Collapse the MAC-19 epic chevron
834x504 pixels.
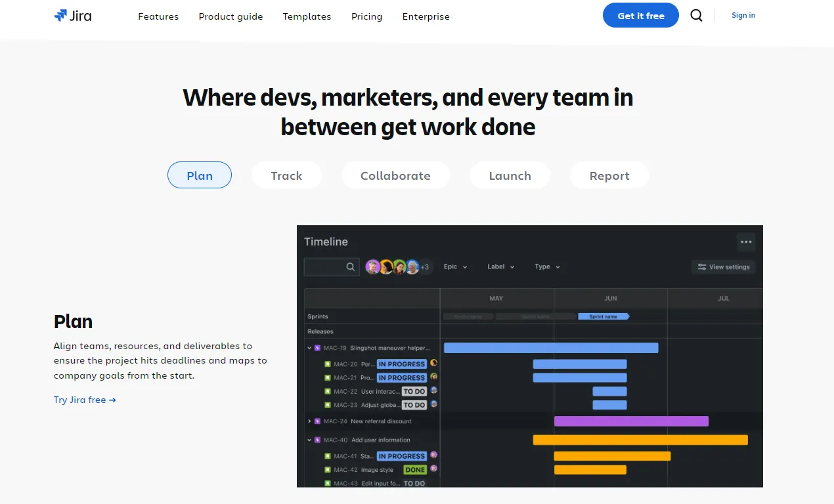pyautogui.click(x=309, y=348)
